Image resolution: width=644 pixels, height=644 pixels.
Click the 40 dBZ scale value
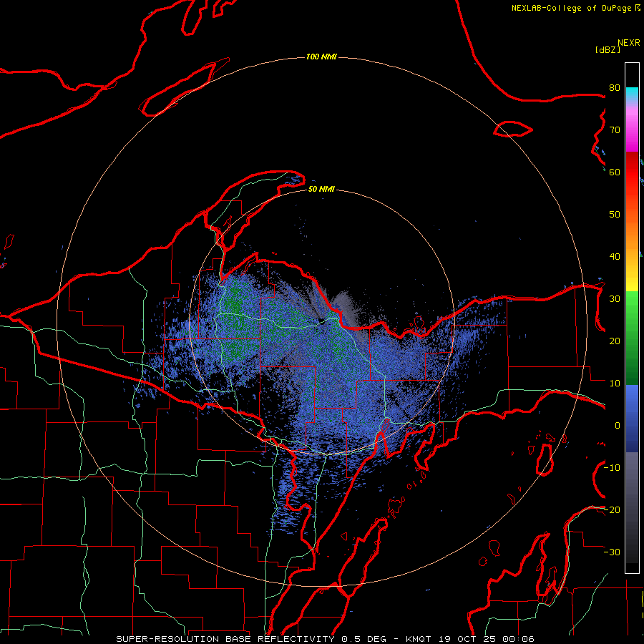tap(615, 257)
